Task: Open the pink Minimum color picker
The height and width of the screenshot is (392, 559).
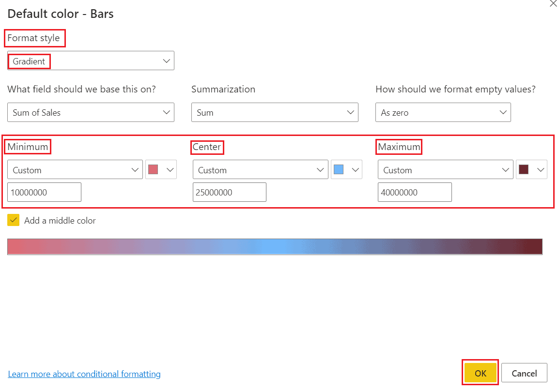Action: click(x=155, y=169)
